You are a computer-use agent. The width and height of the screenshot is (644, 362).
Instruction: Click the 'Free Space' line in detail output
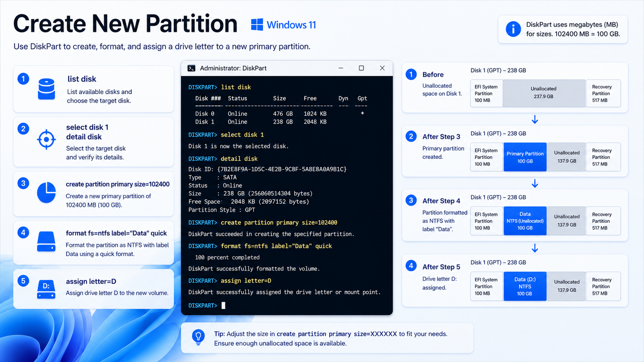pos(249,202)
